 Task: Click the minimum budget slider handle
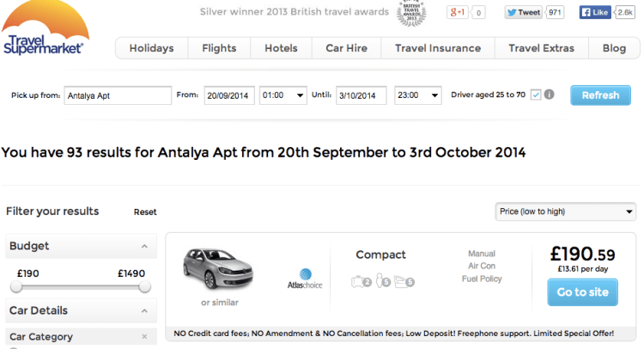(x=16, y=286)
